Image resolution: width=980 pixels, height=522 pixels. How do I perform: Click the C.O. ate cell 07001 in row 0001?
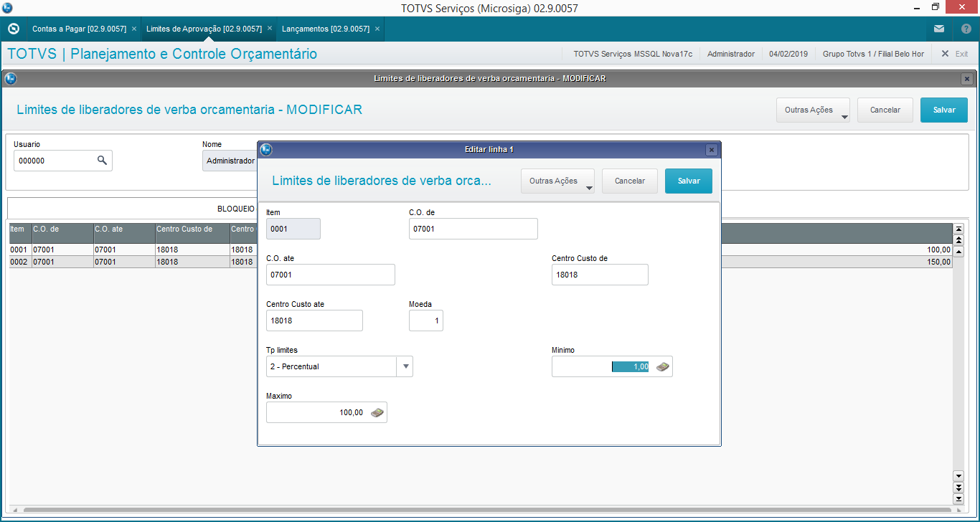tap(124, 250)
